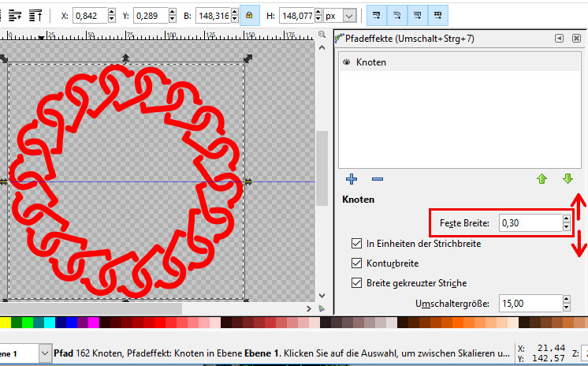Uncheck Breite gekreuzter Striche
Screen dimensions: 588x366
(x=356, y=282)
